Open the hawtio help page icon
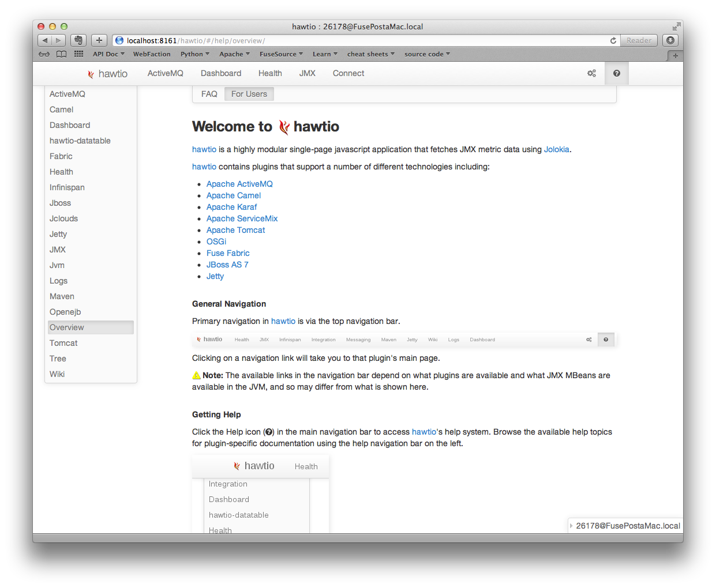The width and height of the screenshot is (716, 588). (616, 73)
